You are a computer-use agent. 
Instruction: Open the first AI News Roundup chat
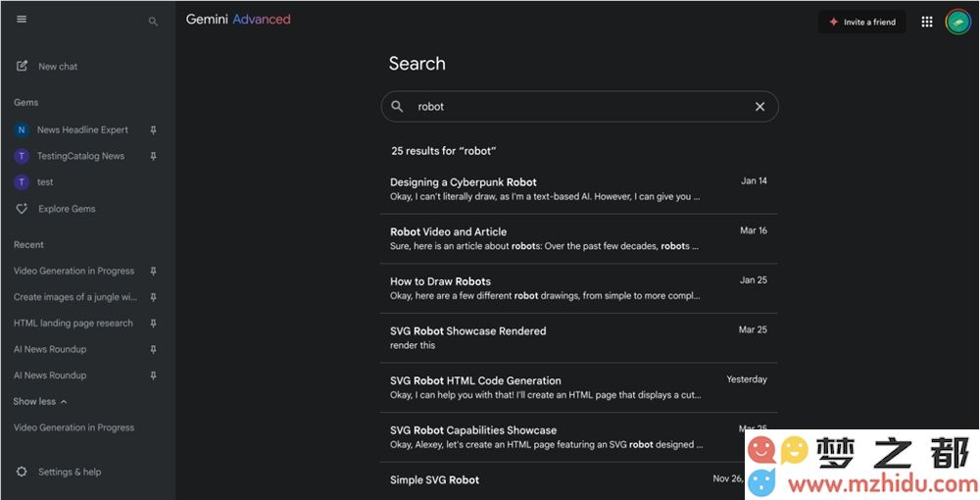coord(50,349)
